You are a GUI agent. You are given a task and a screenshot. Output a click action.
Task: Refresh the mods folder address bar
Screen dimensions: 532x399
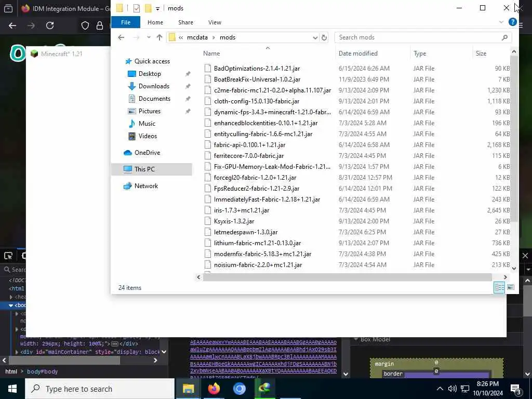(324, 37)
